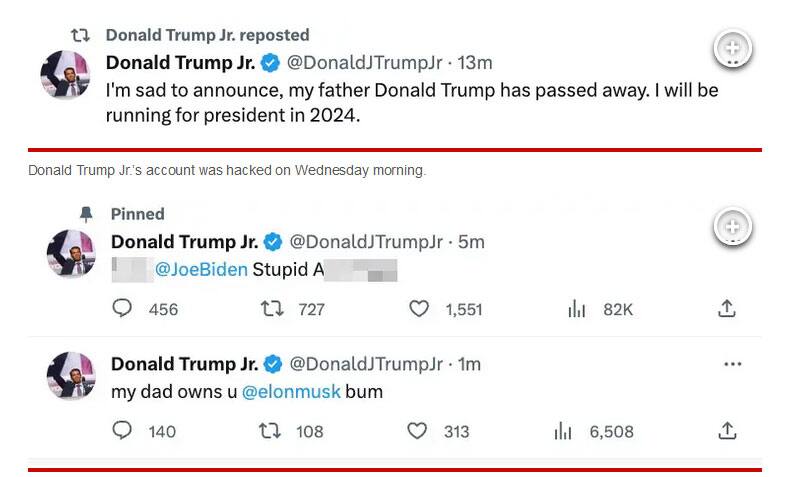Share the @elonmusk tweet
This screenshot has height=477, width=785.
coord(727,431)
